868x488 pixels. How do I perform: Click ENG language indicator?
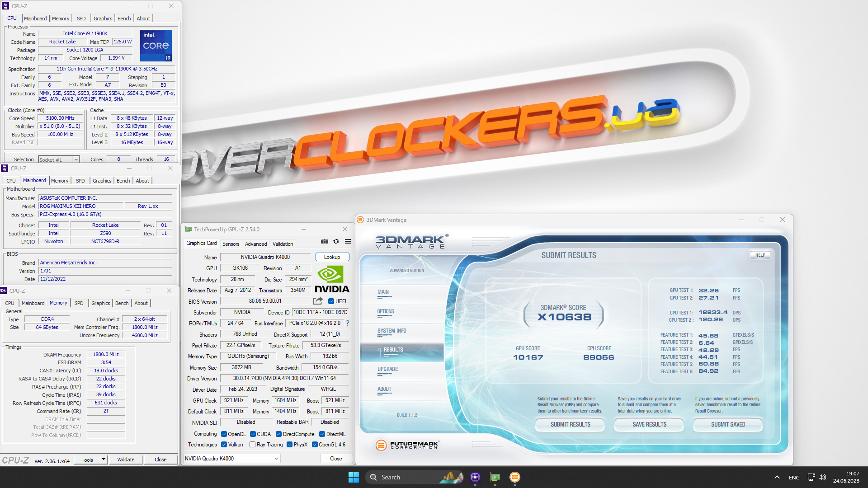point(794,478)
